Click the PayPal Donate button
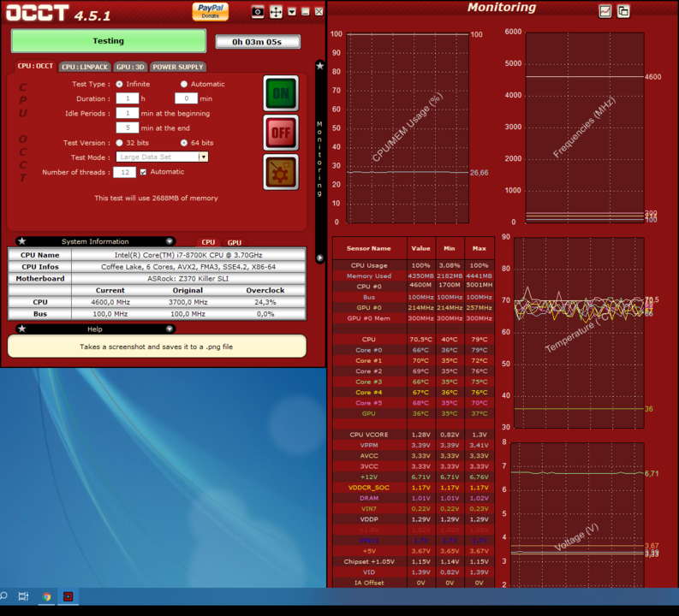This screenshot has height=616, width=679. point(211,11)
